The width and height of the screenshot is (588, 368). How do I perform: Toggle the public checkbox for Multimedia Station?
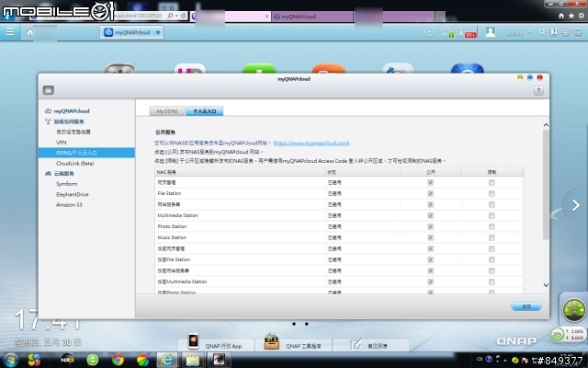point(431,215)
